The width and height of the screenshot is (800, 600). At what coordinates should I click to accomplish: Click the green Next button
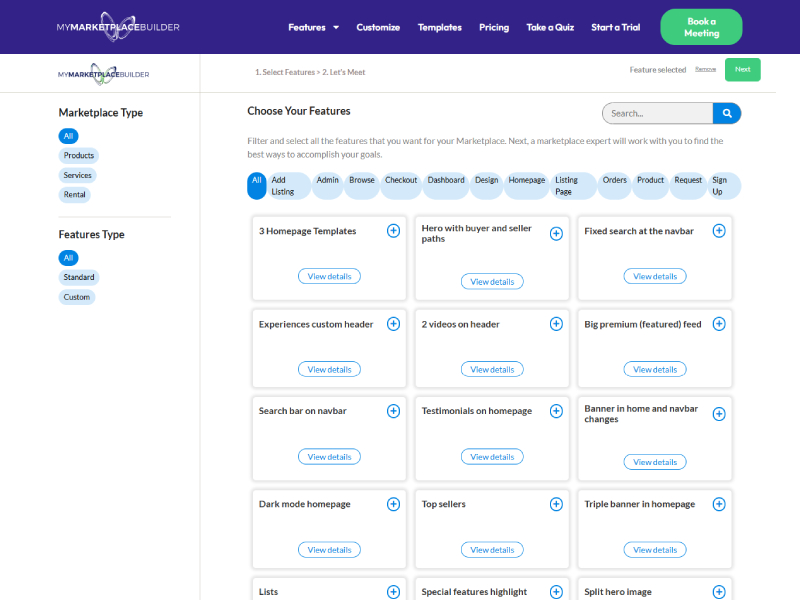pyautogui.click(x=742, y=70)
